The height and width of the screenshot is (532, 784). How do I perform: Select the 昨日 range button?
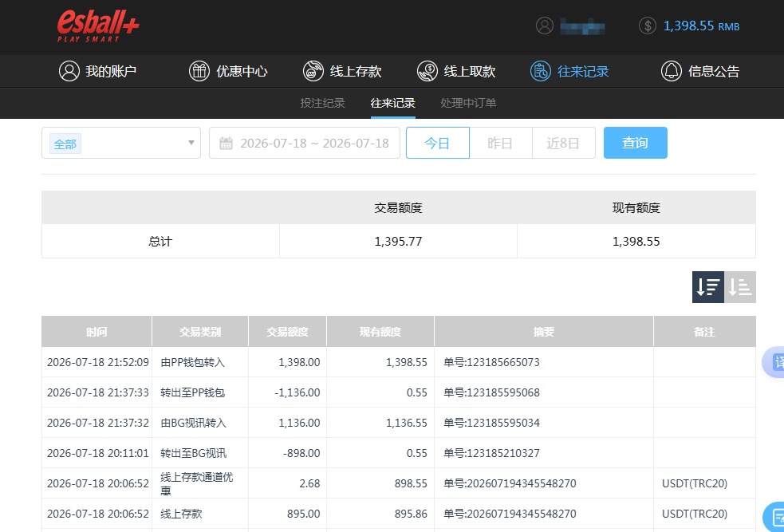(x=501, y=143)
